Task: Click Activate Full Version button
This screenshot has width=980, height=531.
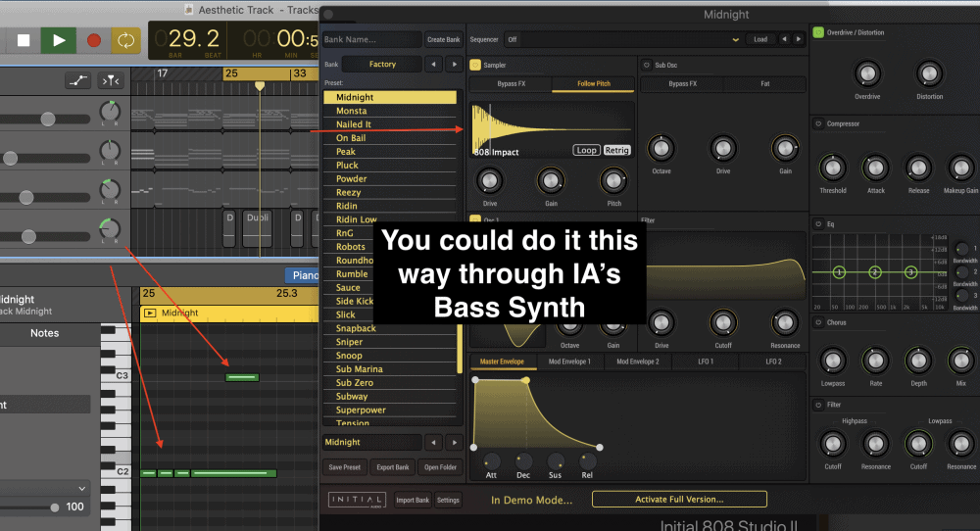Action: (x=679, y=499)
